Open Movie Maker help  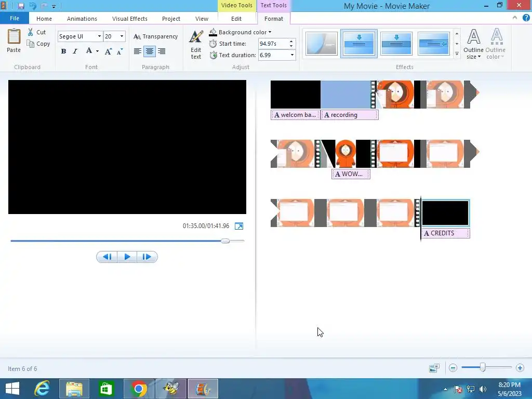click(526, 18)
